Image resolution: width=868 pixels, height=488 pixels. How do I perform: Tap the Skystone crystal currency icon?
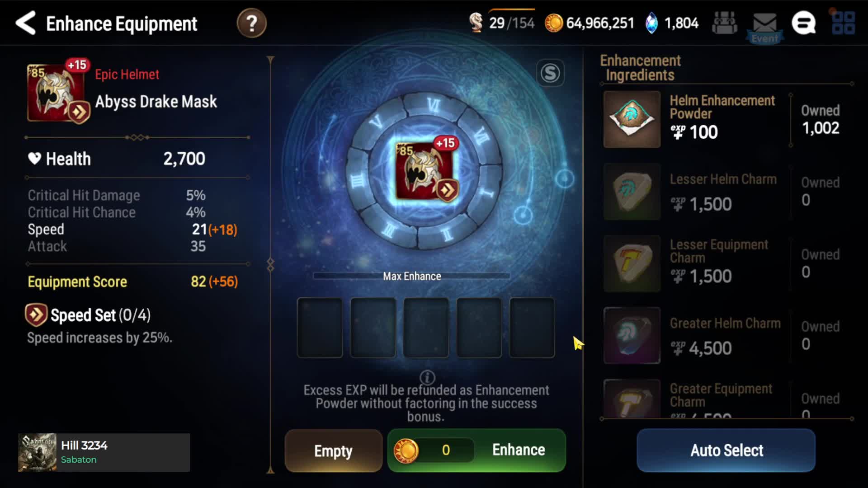point(651,23)
